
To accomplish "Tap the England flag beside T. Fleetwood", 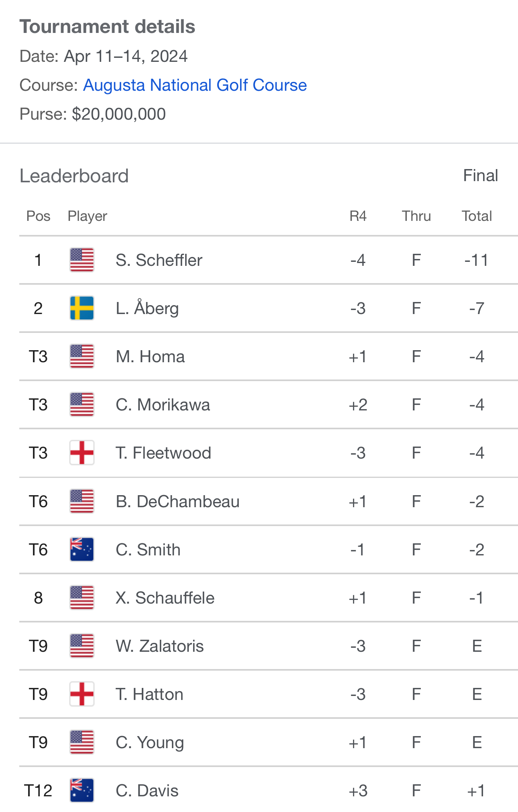I will (82, 453).
